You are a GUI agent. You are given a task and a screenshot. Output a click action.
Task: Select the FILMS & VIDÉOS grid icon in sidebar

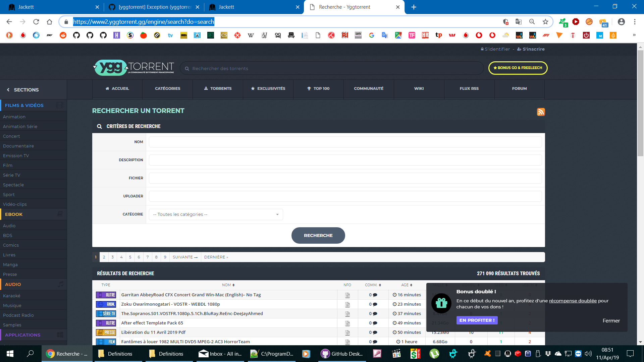(60, 105)
